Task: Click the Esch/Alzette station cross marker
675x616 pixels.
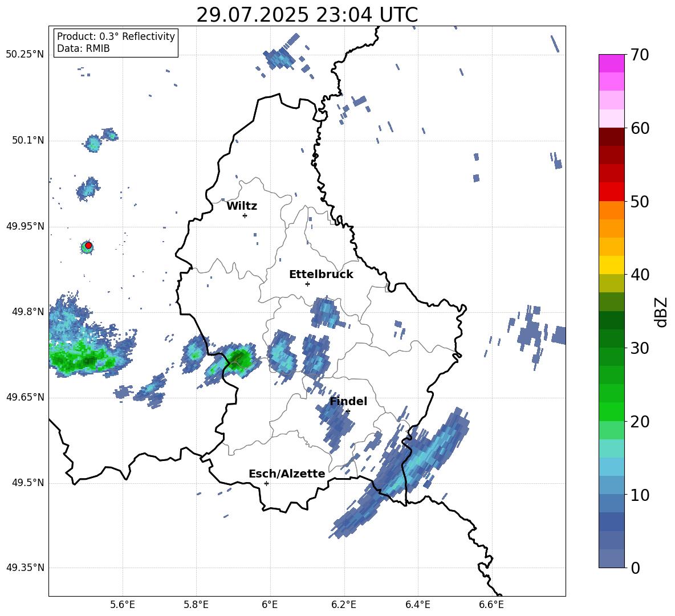Action: click(x=266, y=483)
